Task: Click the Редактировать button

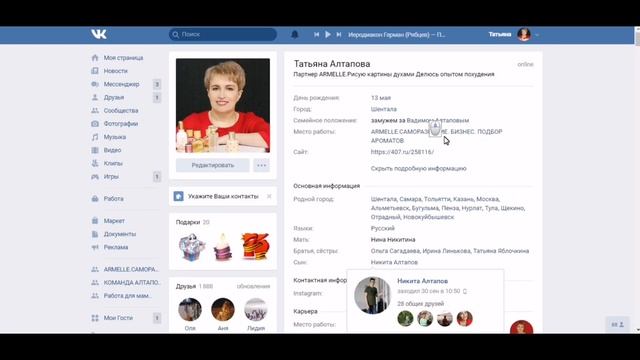Action: [x=213, y=165]
